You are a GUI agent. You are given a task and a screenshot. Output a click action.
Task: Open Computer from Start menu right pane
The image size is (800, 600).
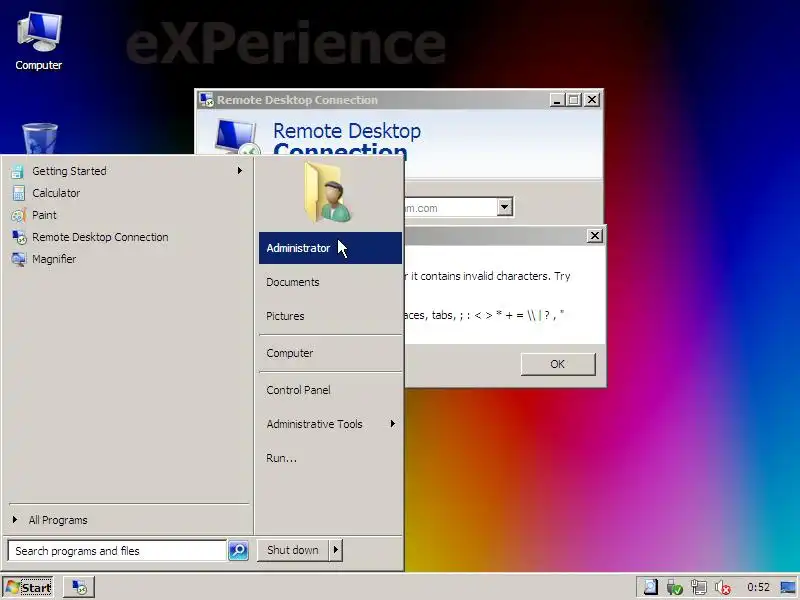coord(330,353)
